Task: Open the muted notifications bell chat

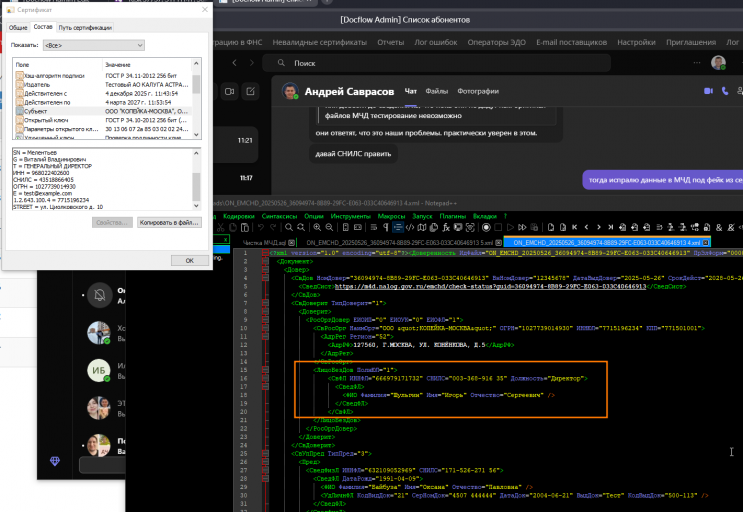Action: (98, 294)
